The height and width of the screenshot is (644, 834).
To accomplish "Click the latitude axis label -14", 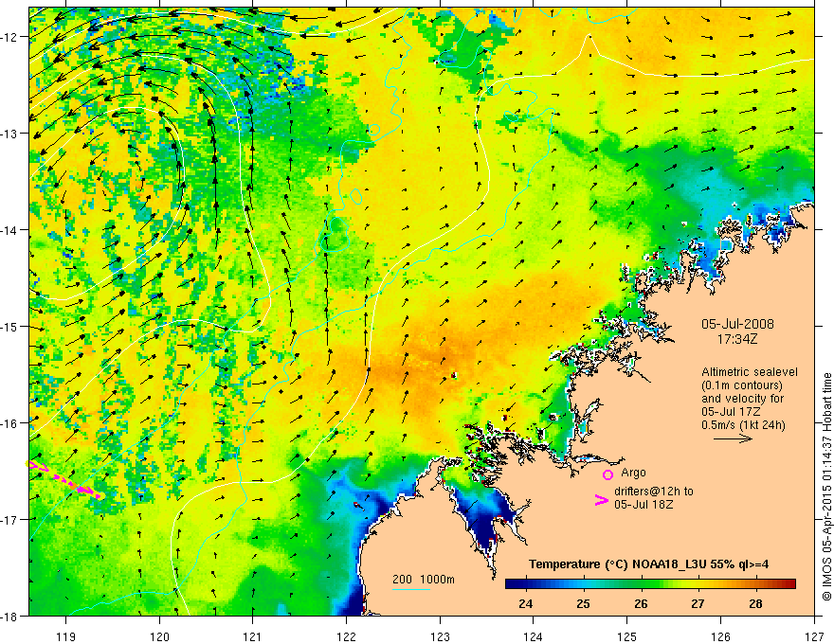I will coord(9,230).
